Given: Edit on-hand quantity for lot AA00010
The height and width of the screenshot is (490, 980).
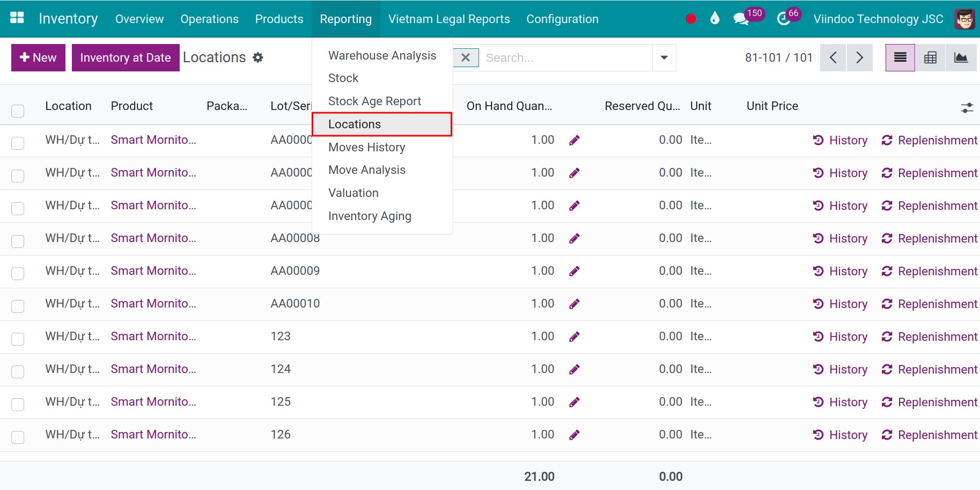Looking at the screenshot, I should click(x=574, y=304).
